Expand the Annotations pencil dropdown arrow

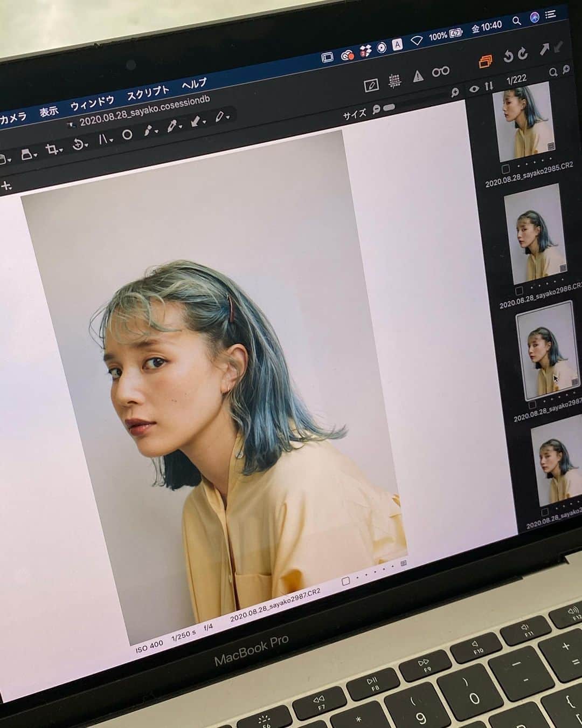[x=228, y=118]
